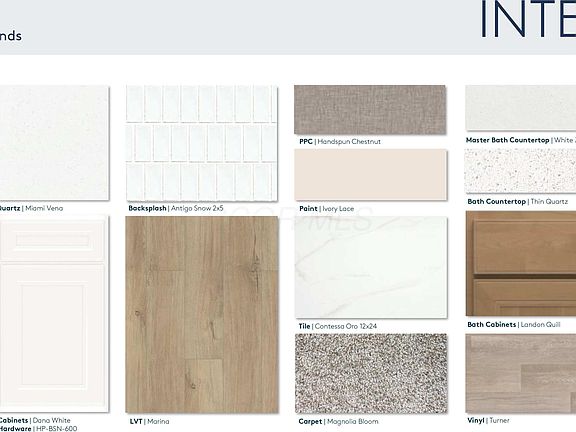Open the Contessa Oro 12x24 tile sample
This screenshot has width=576, height=432.
tap(371, 267)
